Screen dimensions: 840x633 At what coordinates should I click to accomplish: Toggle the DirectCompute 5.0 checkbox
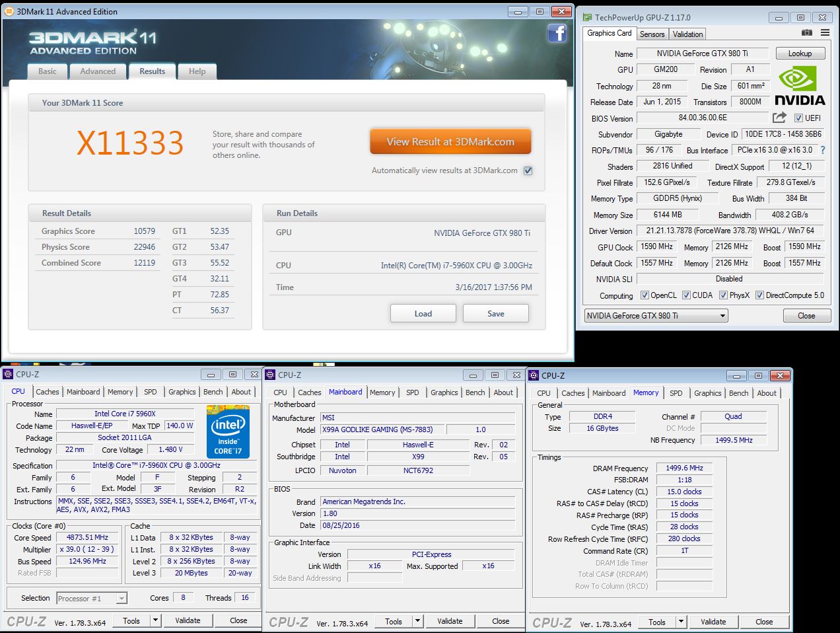tap(759, 295)
